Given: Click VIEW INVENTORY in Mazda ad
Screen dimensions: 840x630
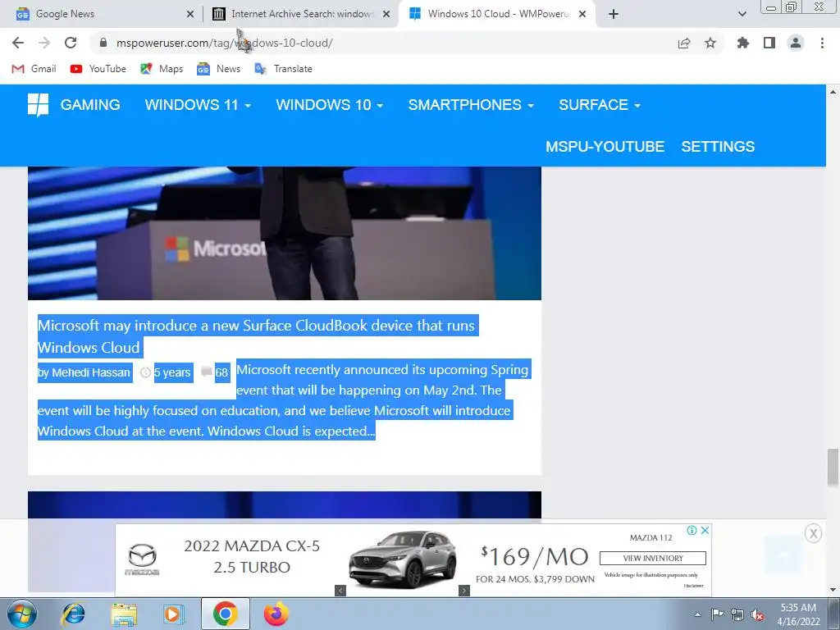Looking at the screenshot, I should [x=652, y=558].
